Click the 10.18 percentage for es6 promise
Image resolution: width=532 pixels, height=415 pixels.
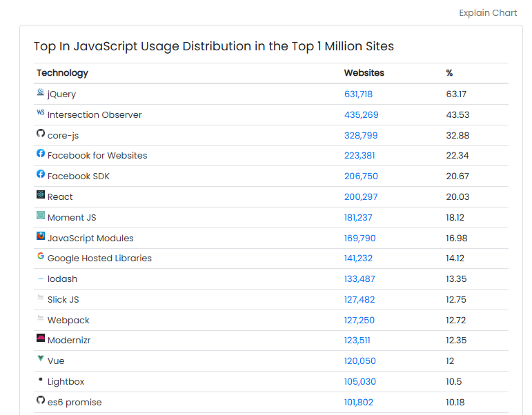tap(455, 402)
